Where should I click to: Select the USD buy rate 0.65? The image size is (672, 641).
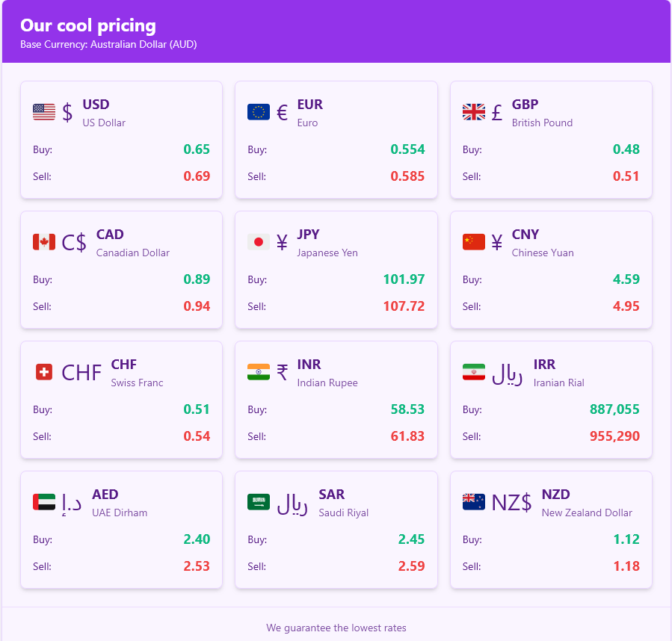(x=197, y=149)
